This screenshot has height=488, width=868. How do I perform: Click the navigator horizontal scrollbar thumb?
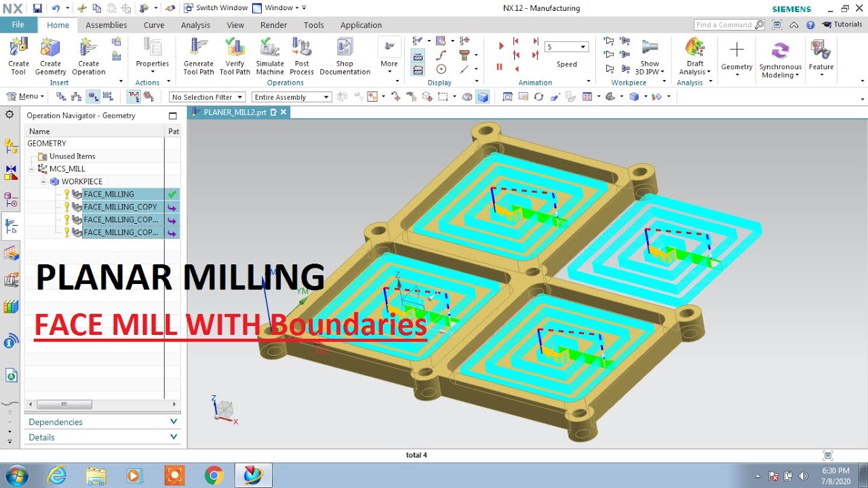[x=64, y=405]
